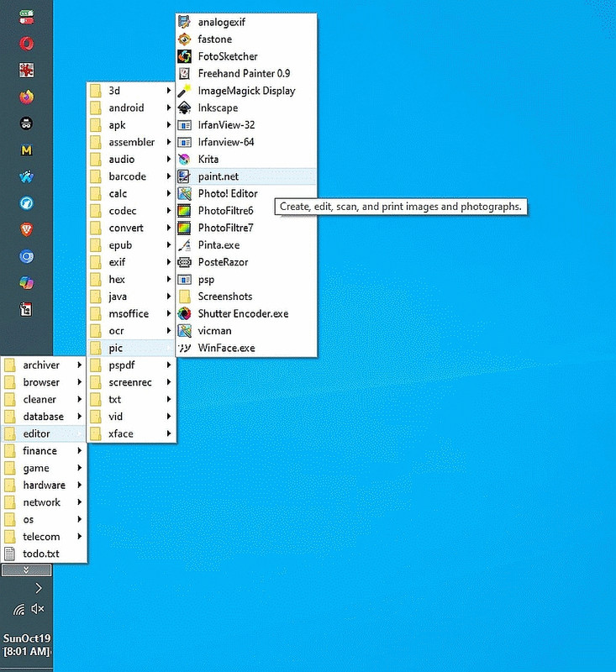Expand the barcode submenu
This screenshot has height=672, width=616.
[x=131, y=176]
